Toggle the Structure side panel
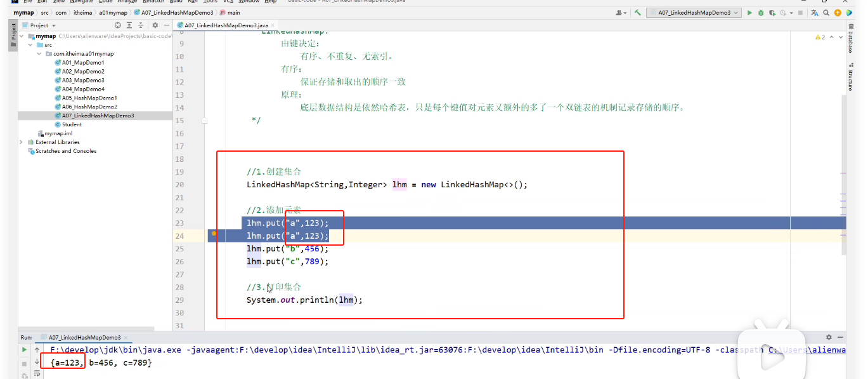Image resolution: width=868 pixels, height=379 pixels. click(851, 77)
